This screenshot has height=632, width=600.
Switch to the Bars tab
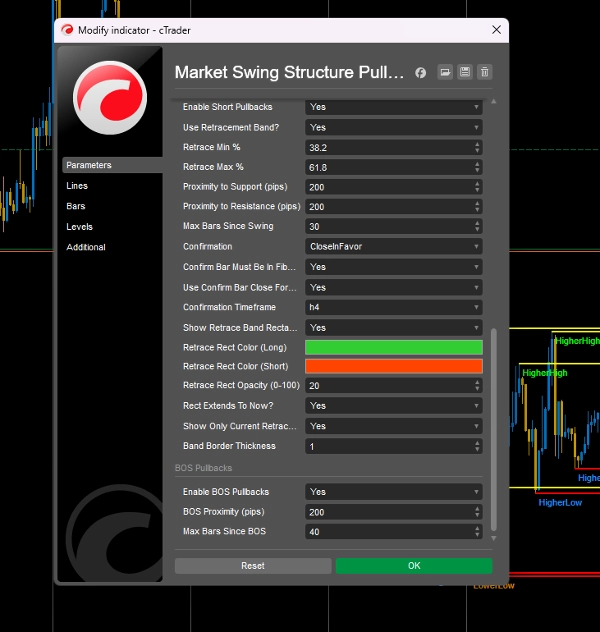76,206
